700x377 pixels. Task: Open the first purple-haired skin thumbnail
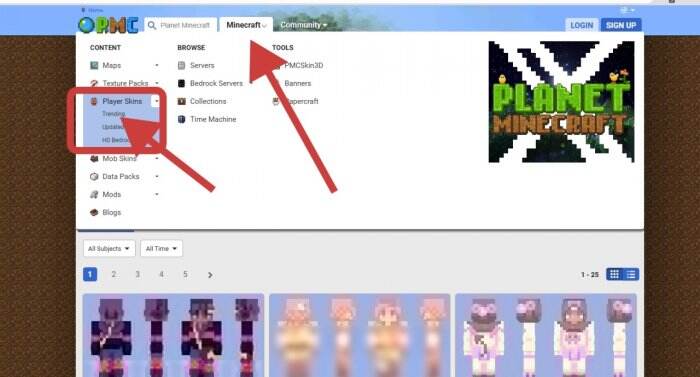173,335
